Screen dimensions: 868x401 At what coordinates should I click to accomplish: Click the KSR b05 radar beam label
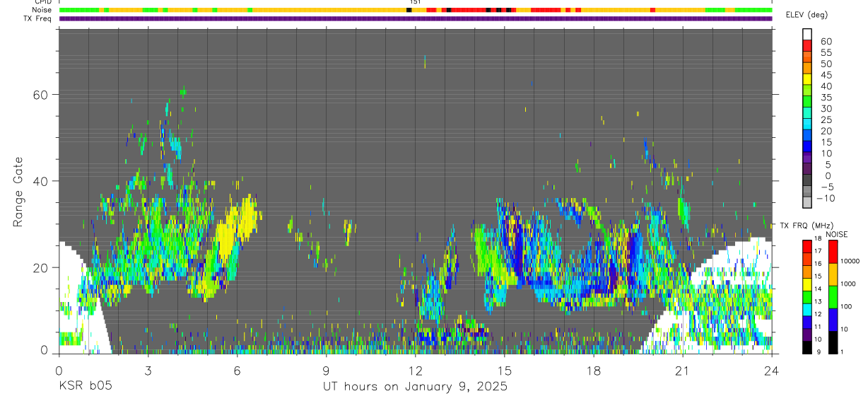pos(85,386)
